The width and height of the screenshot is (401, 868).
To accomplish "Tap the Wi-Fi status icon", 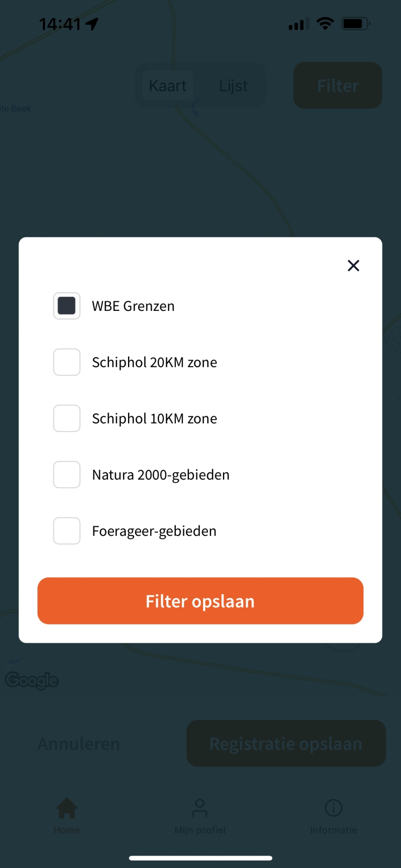I will (x=325, y=24).
